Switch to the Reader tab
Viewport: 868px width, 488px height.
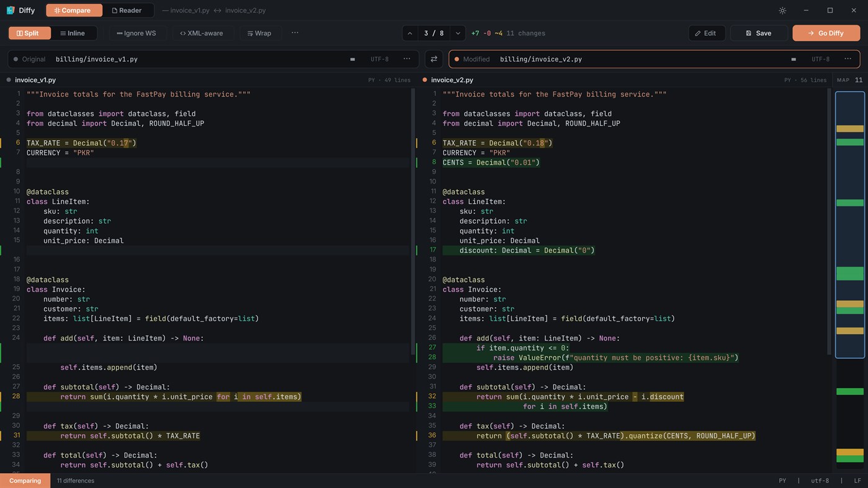[x=127, y=11]
